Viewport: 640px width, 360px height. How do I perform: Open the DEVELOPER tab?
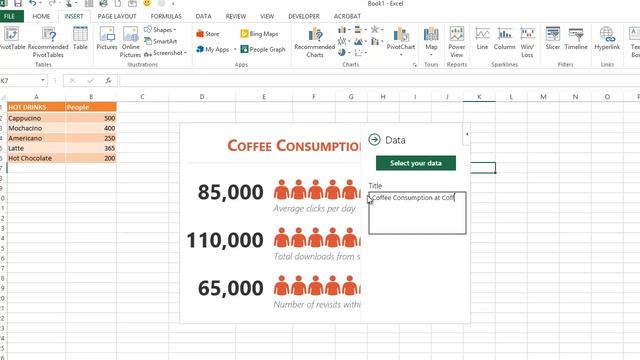pos(304,16)
